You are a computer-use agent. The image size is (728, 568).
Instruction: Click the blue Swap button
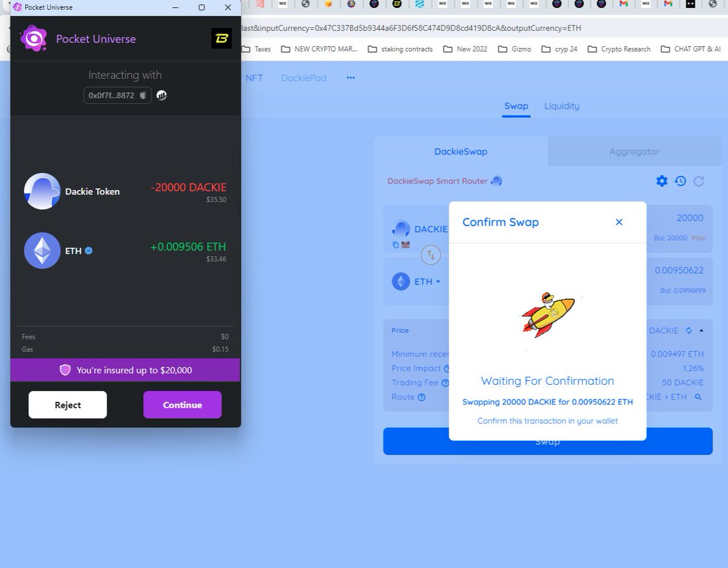(548, 441)
